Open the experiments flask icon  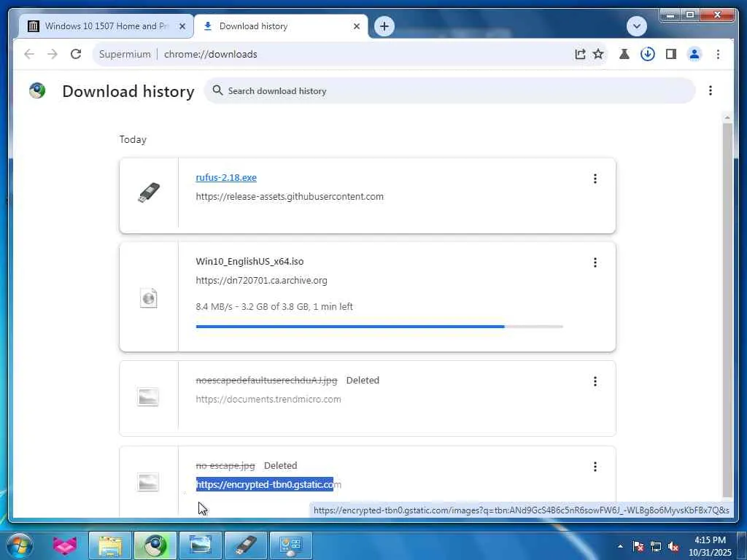[x=624, y=54]
